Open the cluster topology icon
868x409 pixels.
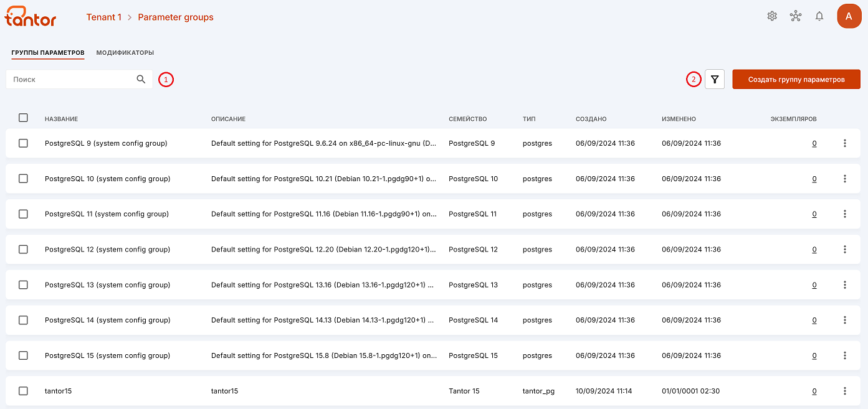796,16
